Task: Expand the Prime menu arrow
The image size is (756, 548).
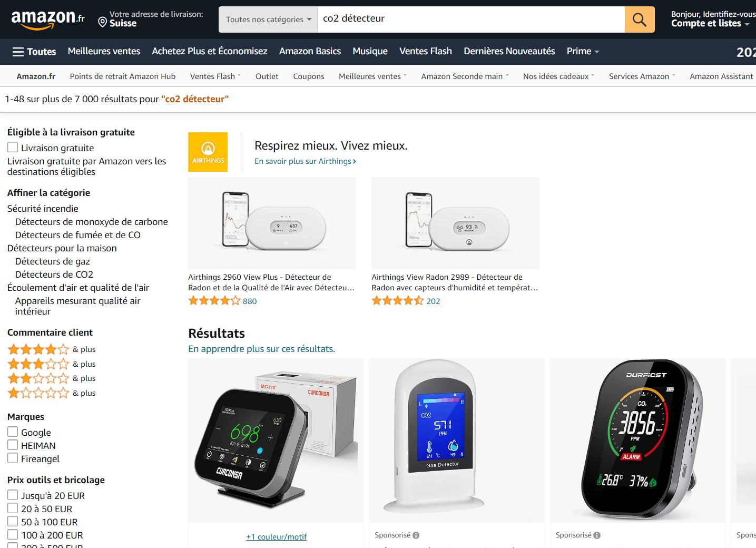Action: (597, 52)
